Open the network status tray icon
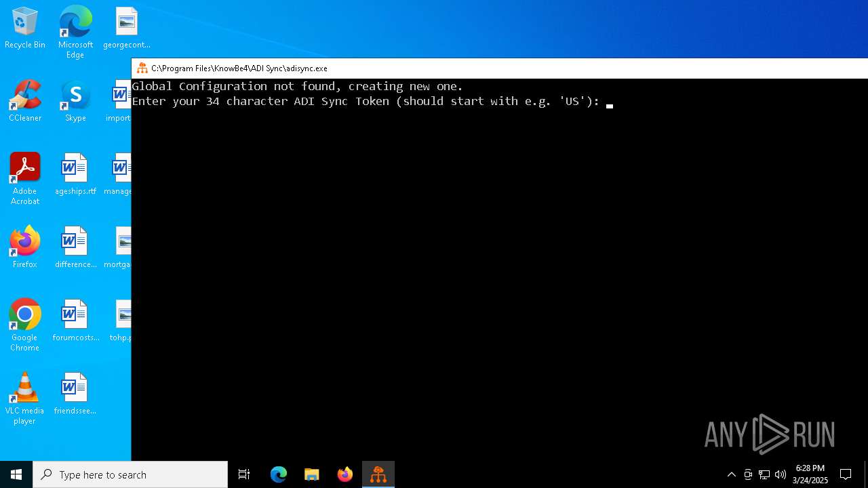Image resolution: width=868 pixels, height=488 pixels. click(764, 474)
